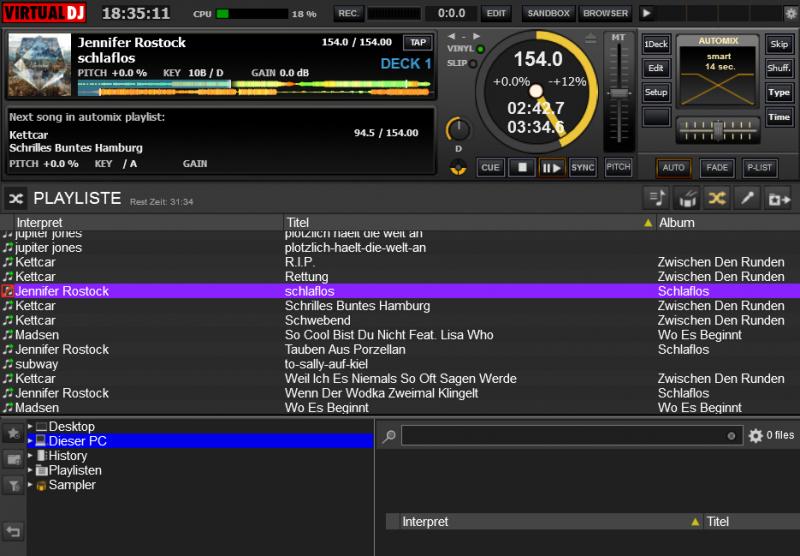Click the CUE button
800x556 pixels.
490,168
